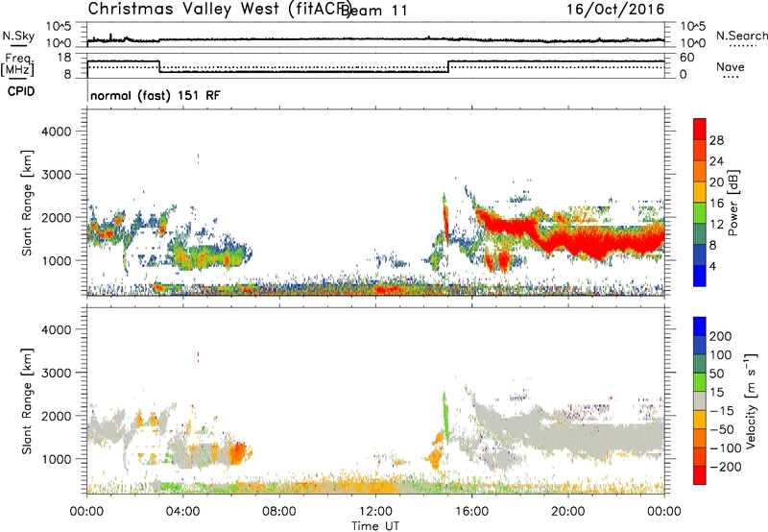Pick the red top segment of Power color bar
This screenshot has width=768, height=532.
coord(700,130)
